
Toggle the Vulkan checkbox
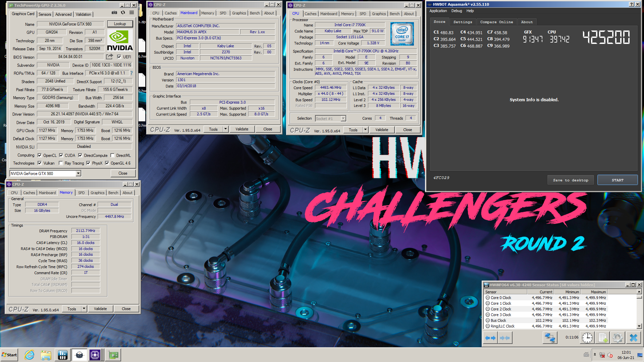click(x=40, y=163)
